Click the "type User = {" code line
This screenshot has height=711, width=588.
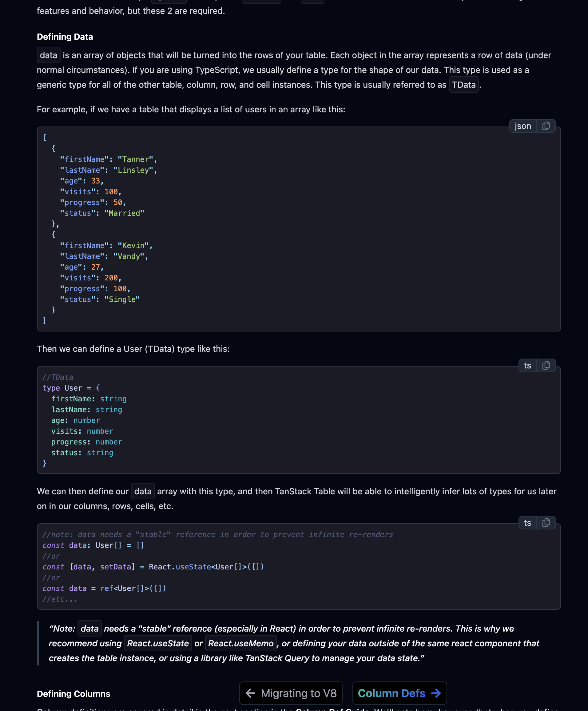pos(71,388)
